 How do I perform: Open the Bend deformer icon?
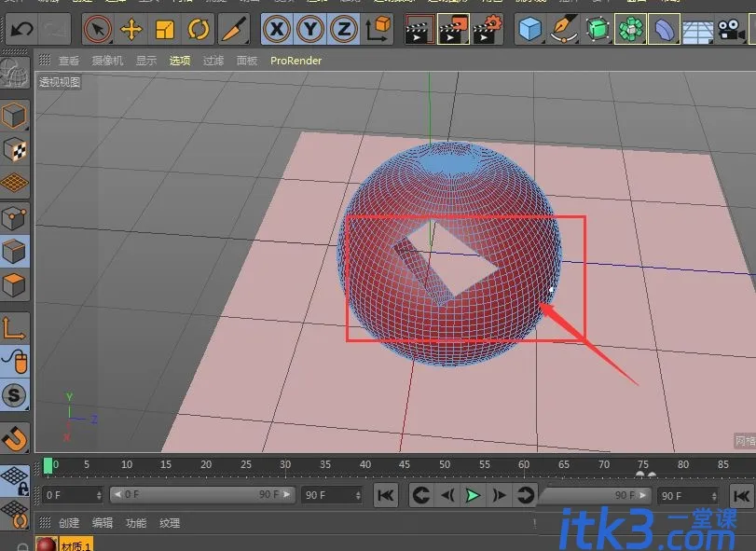tap(665, 30)
